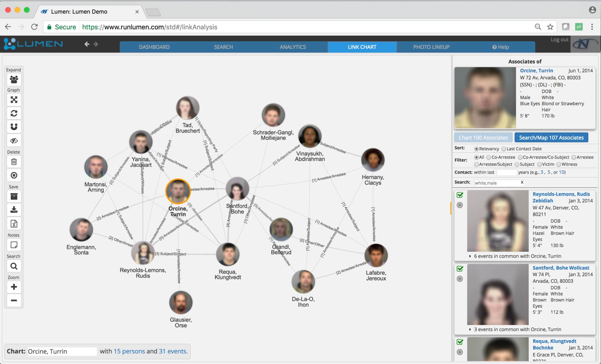Zoom in on the link chart
601x364 pixels.
pos(14,287)
